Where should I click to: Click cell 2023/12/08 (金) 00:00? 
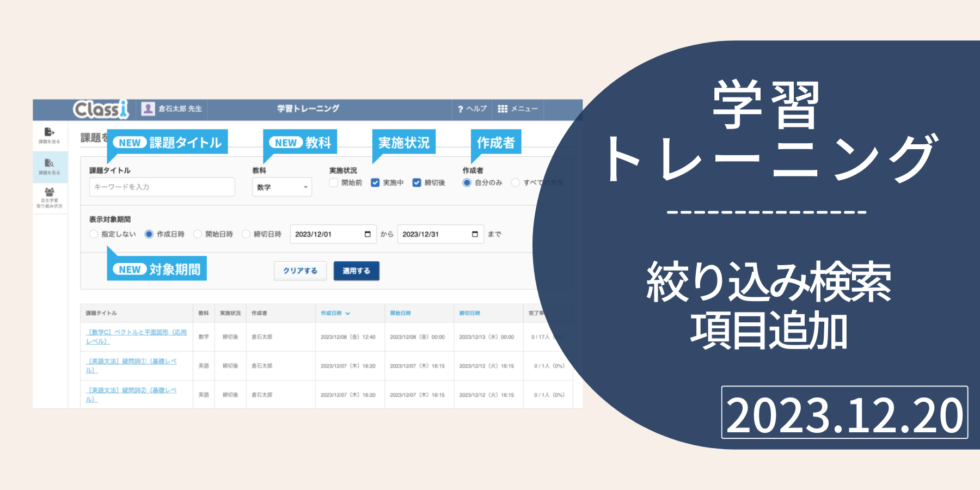point(417,337)
